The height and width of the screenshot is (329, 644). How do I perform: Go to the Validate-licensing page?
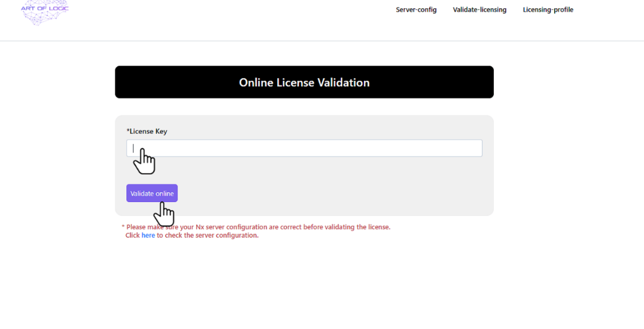click(479, 10)
